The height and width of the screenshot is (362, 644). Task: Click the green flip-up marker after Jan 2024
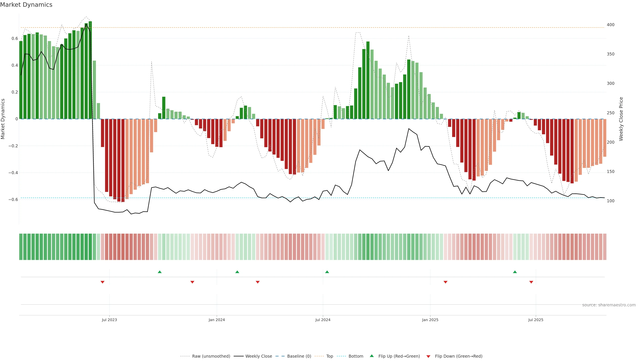[237, 272]
